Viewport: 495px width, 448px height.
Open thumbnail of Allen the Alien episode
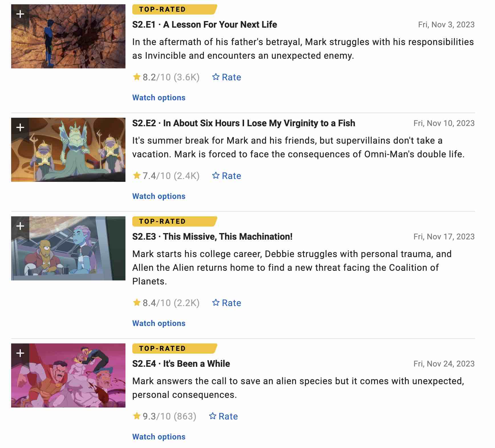pyautogui.click(x=68, y=248)
